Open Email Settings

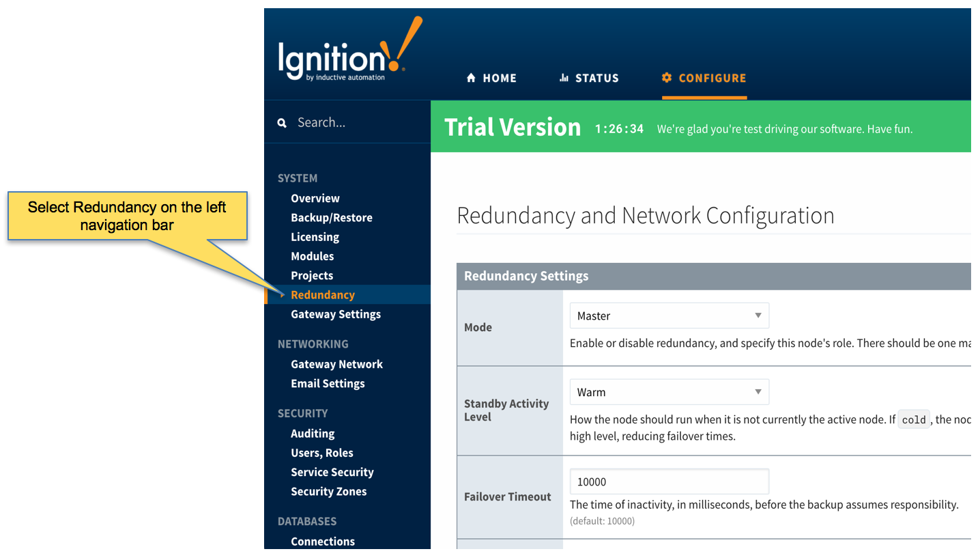(x=328, y=383)
